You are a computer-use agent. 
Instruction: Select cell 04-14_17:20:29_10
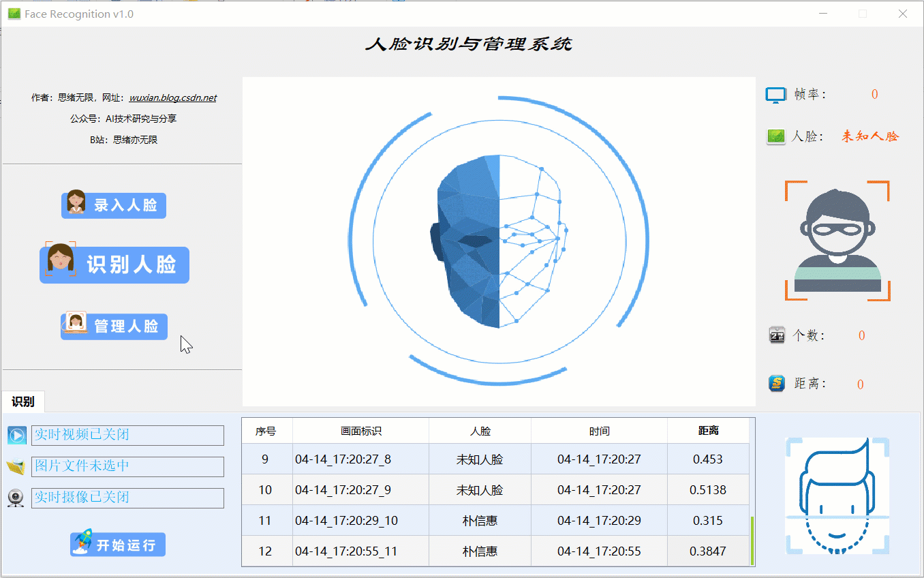[x=361, y=521]
